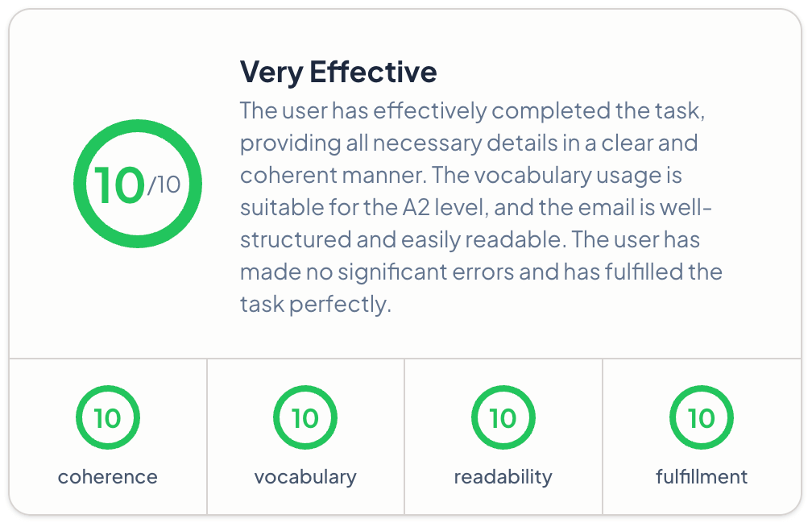Open the coherence category cell
The height and width of the screenshot is (527, 812).
click(108, 436)
